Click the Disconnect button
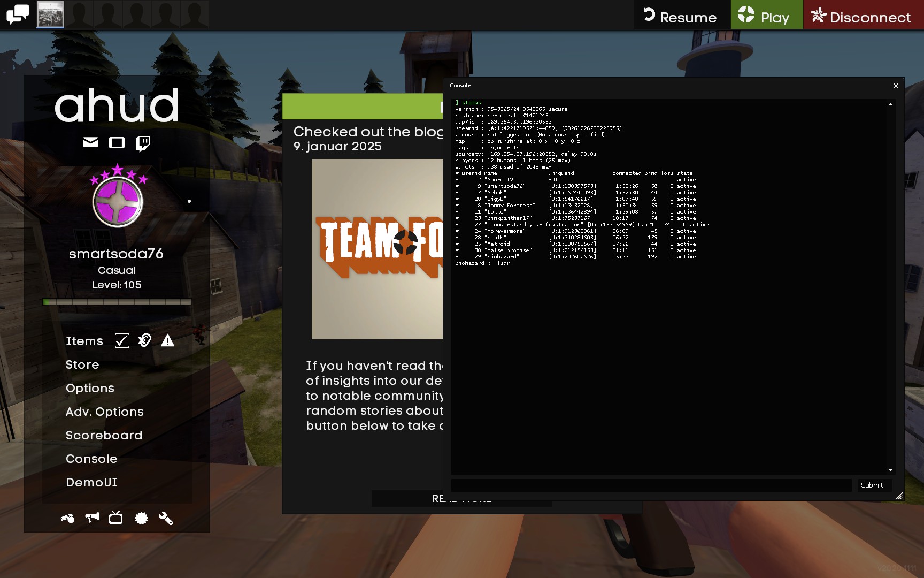Screen dimensions: 924x578 click(x=861, y=16)
